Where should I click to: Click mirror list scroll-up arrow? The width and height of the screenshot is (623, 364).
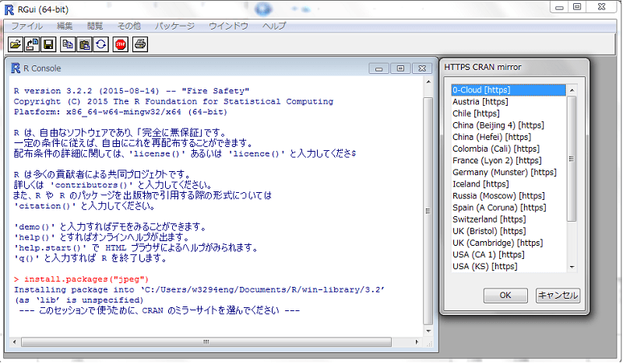572,90
